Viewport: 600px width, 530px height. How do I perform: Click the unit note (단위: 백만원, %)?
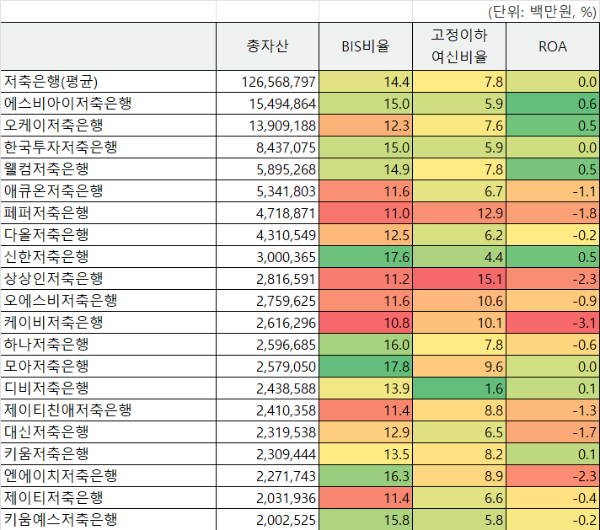[542, 12]
